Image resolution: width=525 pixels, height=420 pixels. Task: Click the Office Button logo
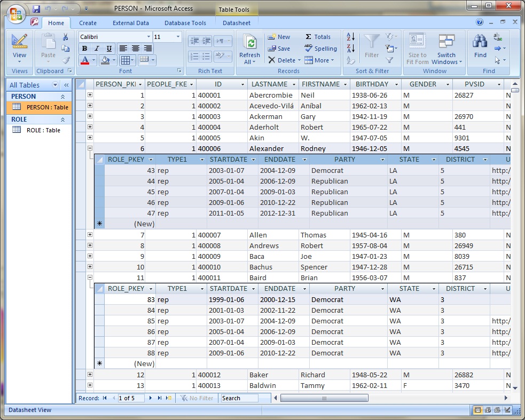click(x=16, y=15)
